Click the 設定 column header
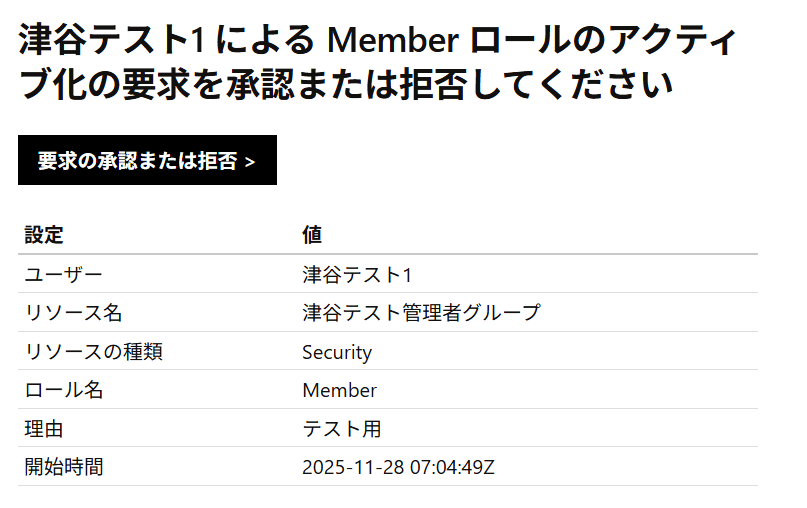 [x=44, y=235]
